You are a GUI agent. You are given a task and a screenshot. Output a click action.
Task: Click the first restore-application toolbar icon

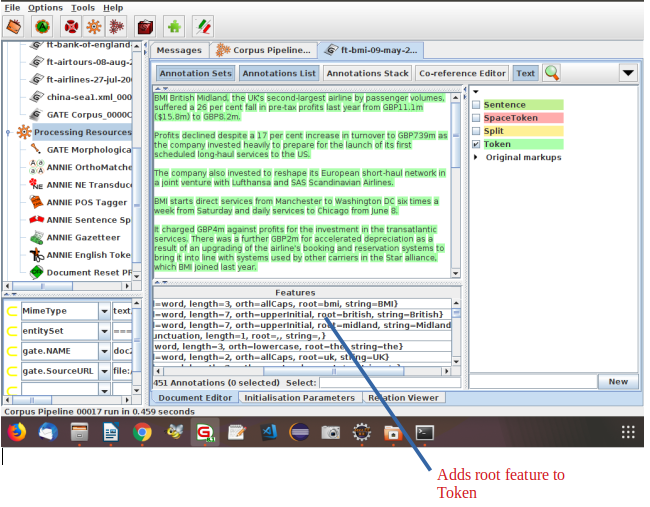click(x=14, y=27)
